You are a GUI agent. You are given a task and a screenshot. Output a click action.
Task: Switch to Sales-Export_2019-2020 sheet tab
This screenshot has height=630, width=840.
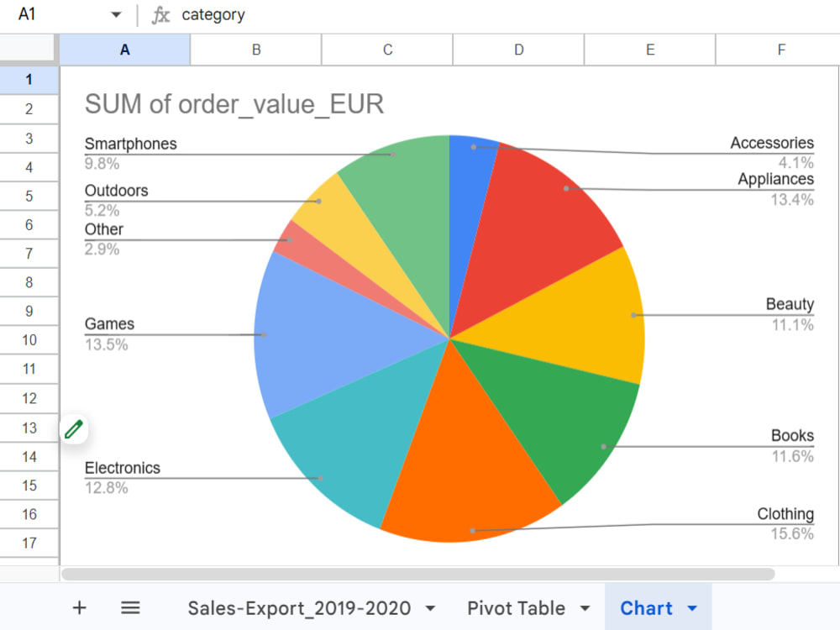[299, 608]
